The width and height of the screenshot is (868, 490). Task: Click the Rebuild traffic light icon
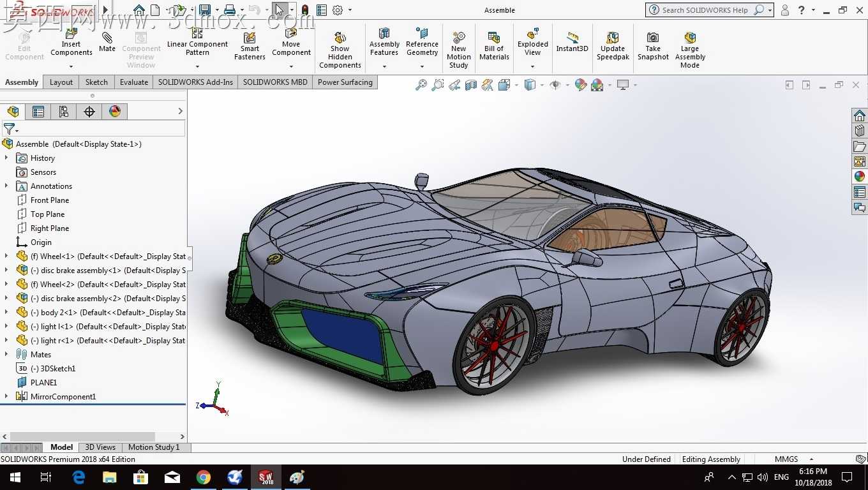click(x=305, y=10)
